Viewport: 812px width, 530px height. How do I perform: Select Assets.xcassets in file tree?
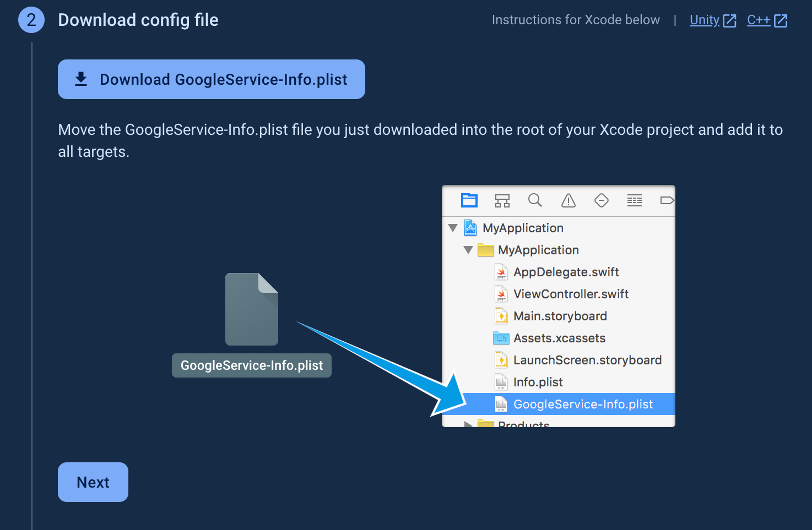click(559, 338)
